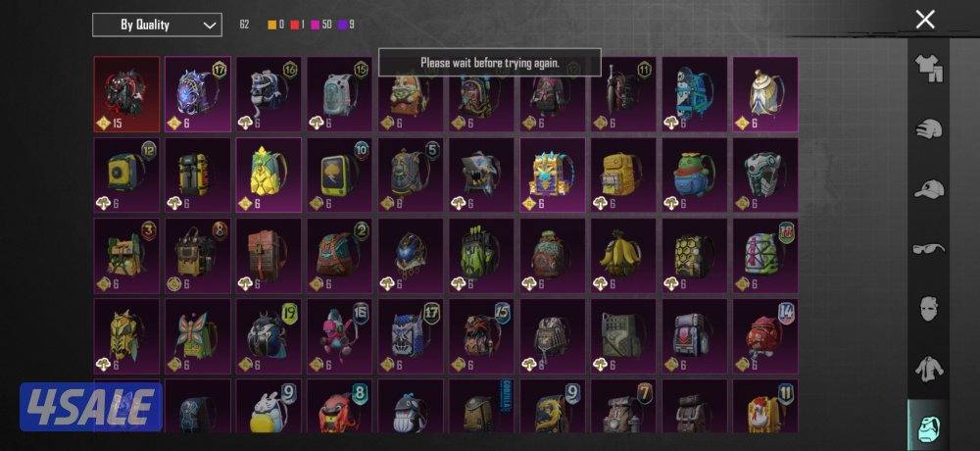The height and width of the screenshot is (451, 980).
Task: Open the outfit category in sidebar
Action: point(928,69)
